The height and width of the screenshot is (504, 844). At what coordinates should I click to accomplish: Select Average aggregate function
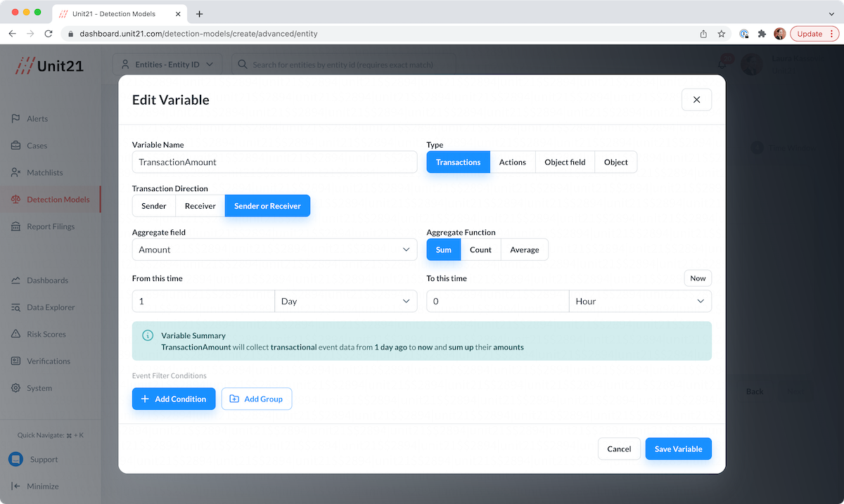click(525, 250)
